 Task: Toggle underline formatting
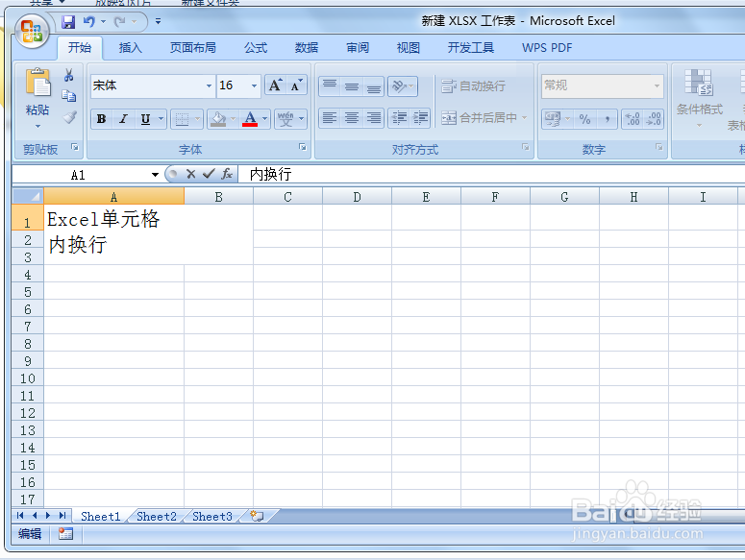[x=145, y=119]
